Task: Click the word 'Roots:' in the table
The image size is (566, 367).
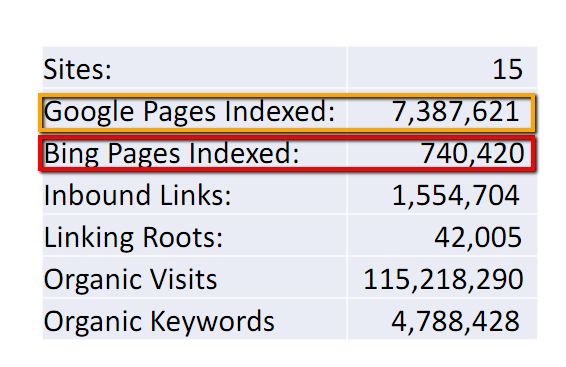Action: tap(183, 238)
